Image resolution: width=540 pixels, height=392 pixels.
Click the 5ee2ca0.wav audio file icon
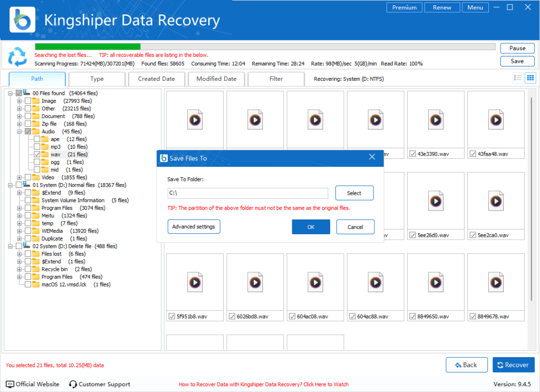[x=496, y=201]
